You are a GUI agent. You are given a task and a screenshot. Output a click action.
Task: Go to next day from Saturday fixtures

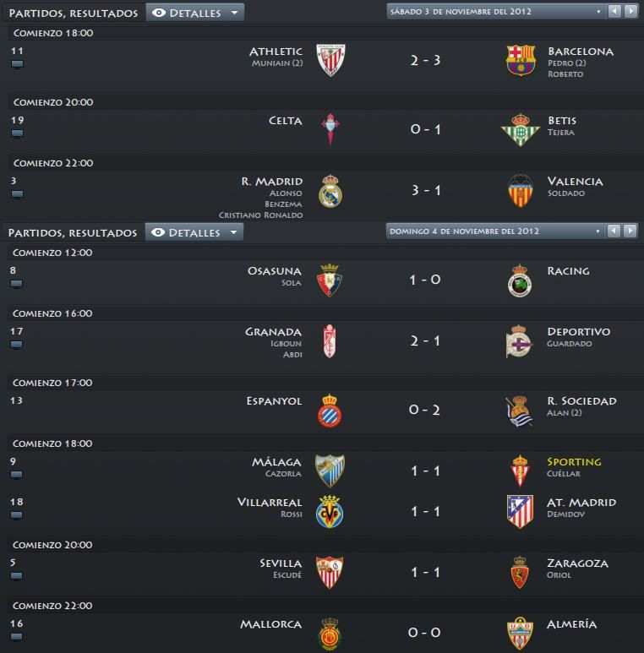coord(631,11)
